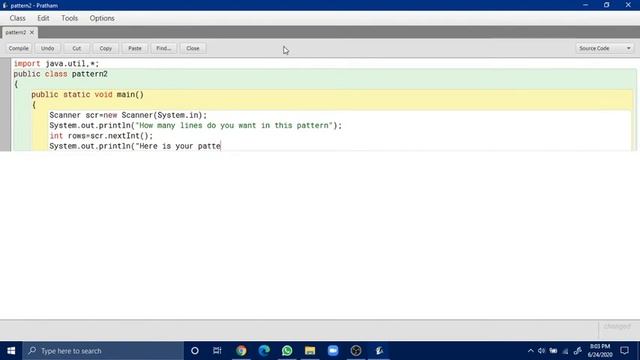Click the 'int rows=scr.nextInt();' line
Screen dimensions: 640x360
tap(101, 136)
